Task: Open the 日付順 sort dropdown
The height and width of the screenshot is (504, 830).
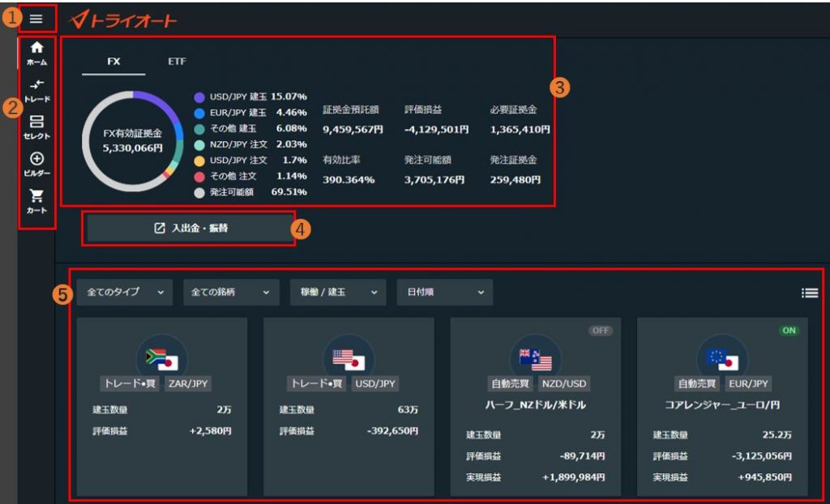Action: (445, 293)
